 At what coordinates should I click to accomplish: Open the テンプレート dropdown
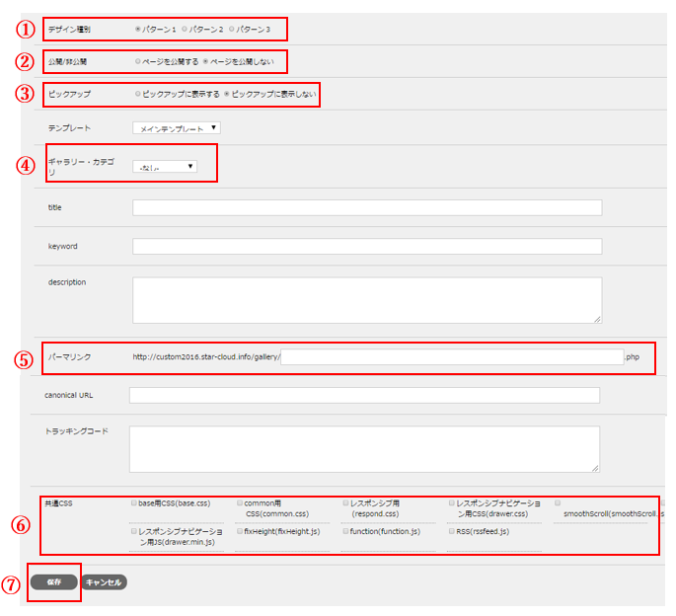tap(177, 127)
